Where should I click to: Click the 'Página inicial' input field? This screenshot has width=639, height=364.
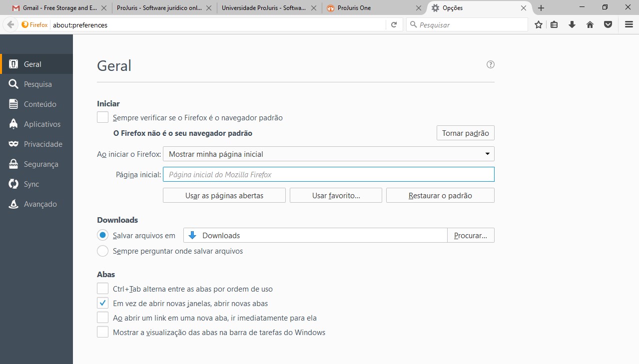pos(328,174)
